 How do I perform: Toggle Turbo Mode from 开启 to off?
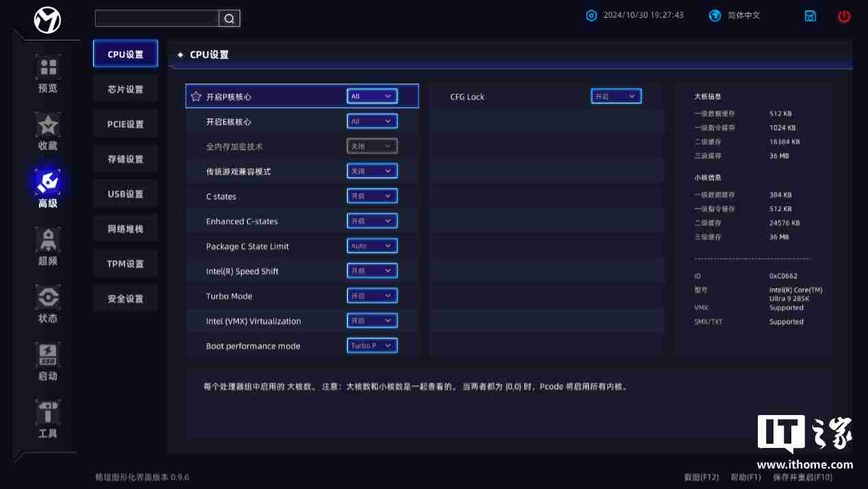pos(372,295)
